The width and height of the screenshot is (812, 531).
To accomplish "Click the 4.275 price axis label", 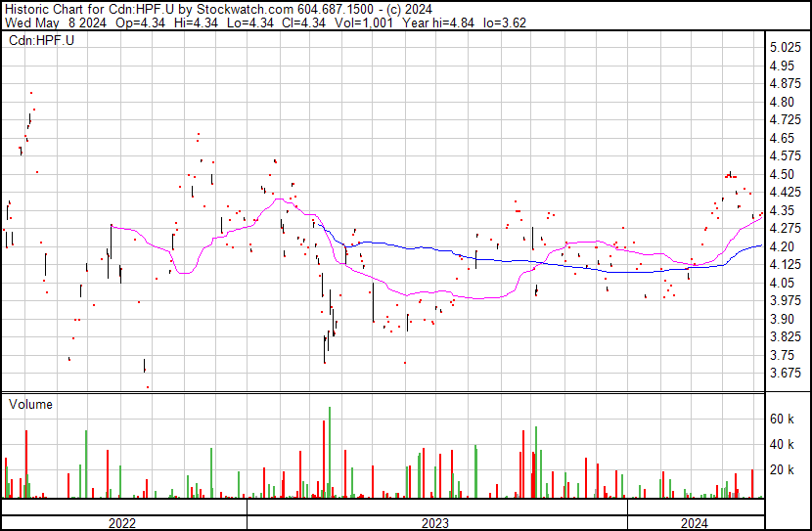I will point(786,229).
